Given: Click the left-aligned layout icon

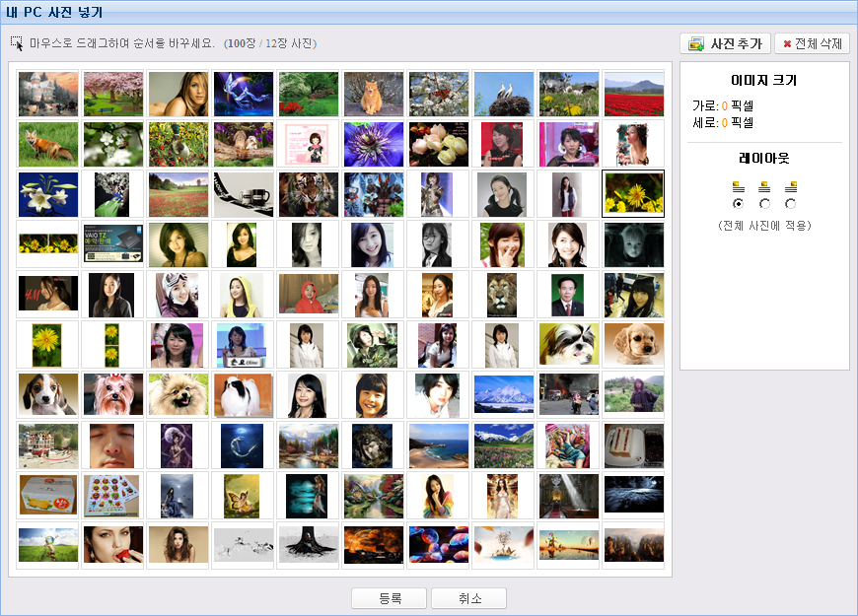Looking at the screenshot, I should click(x=738, y=186).
